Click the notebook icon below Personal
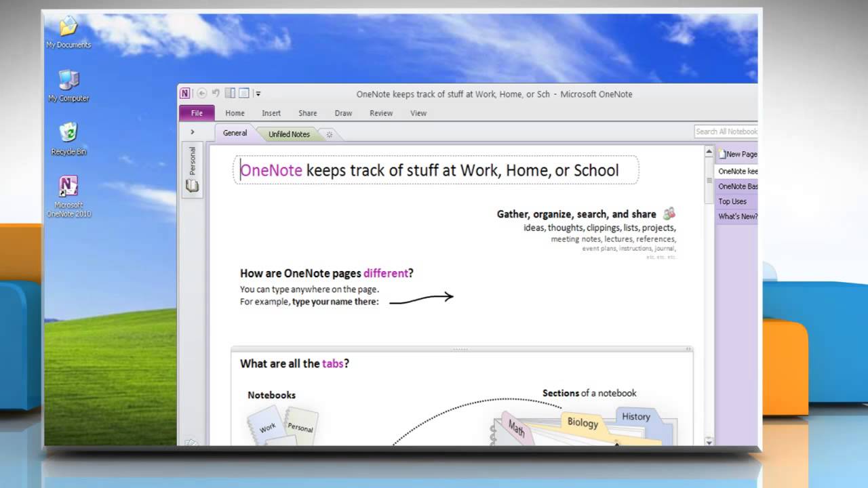The height and width of the screenshot is (488, 868). pos(193,186)
